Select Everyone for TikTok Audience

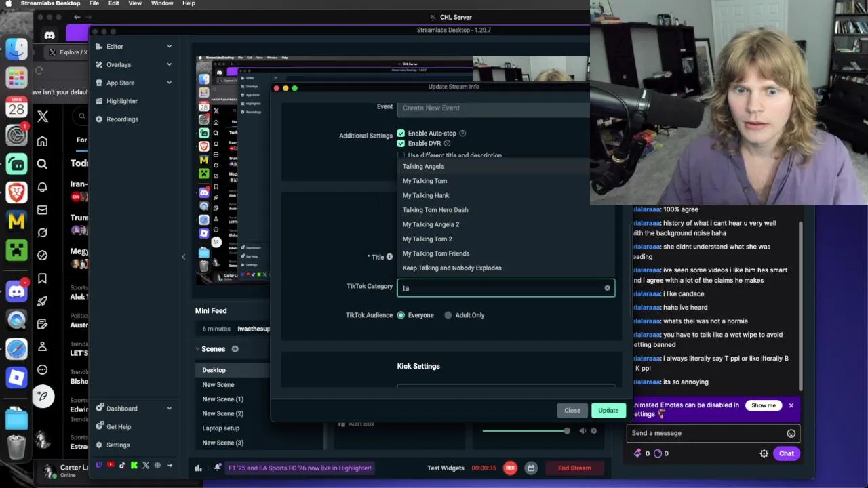pos(401,315)
